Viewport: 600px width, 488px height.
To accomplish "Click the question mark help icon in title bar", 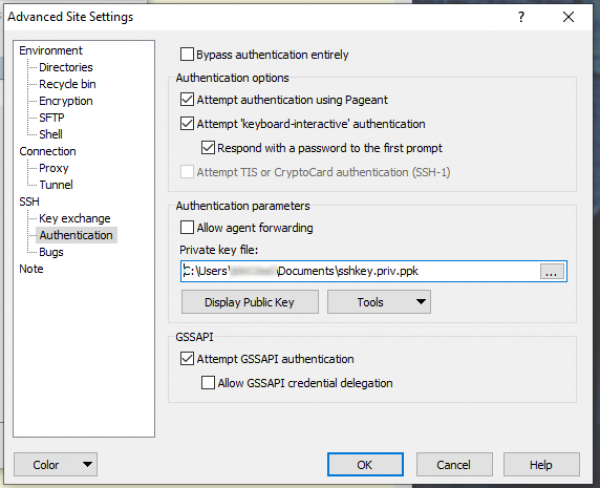I will point(521,17).
